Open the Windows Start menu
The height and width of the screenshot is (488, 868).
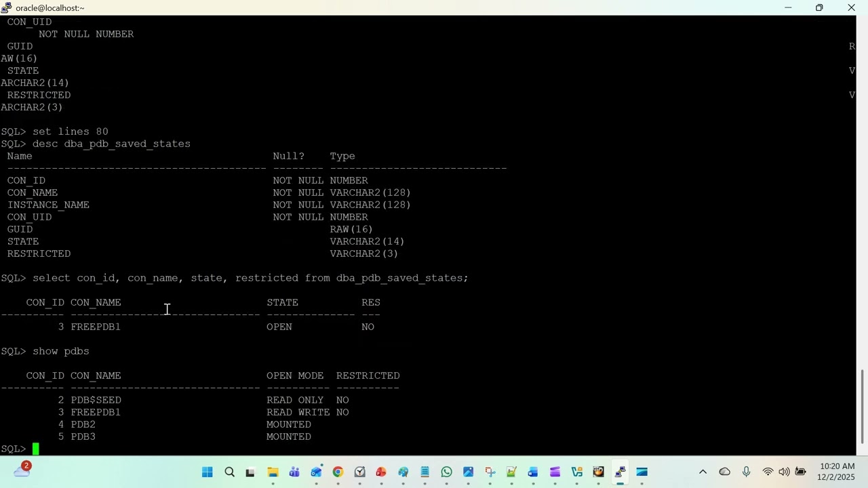208,472
